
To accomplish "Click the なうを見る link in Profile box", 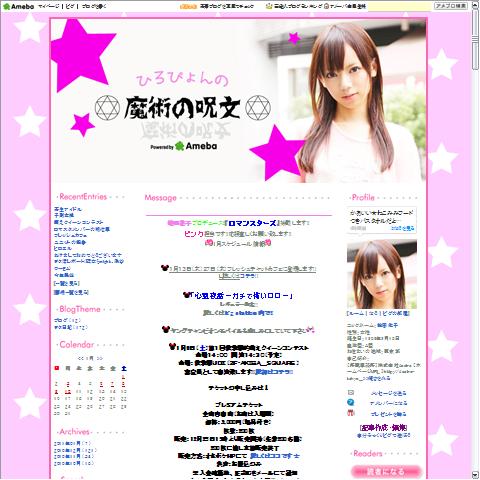I will (x=403, y=228).
